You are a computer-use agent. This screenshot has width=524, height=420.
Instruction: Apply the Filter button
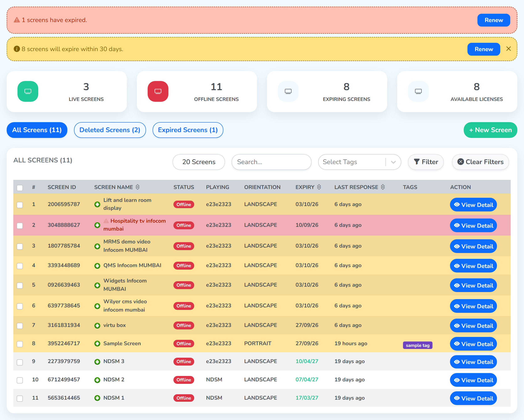(426, 162)
